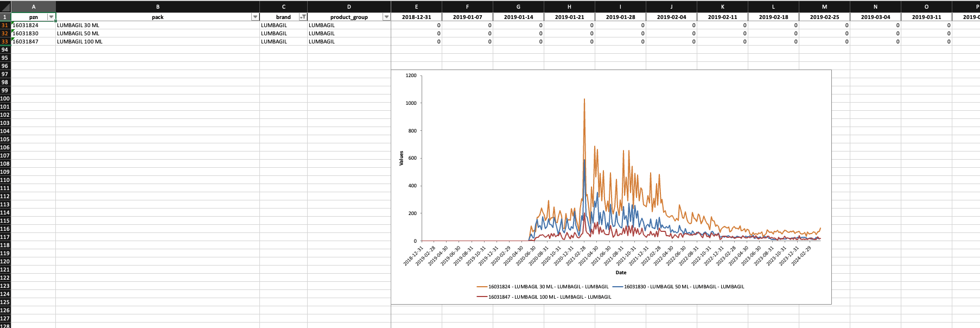Click the 2024-02-29 label on chart date axis
The height and width of the screenshot is (328, 980).
(801, 256)
